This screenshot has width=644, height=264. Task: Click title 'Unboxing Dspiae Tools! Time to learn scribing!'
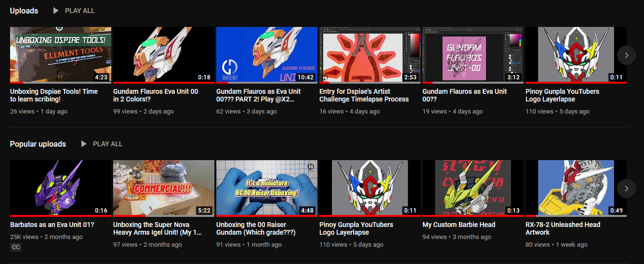54,95
